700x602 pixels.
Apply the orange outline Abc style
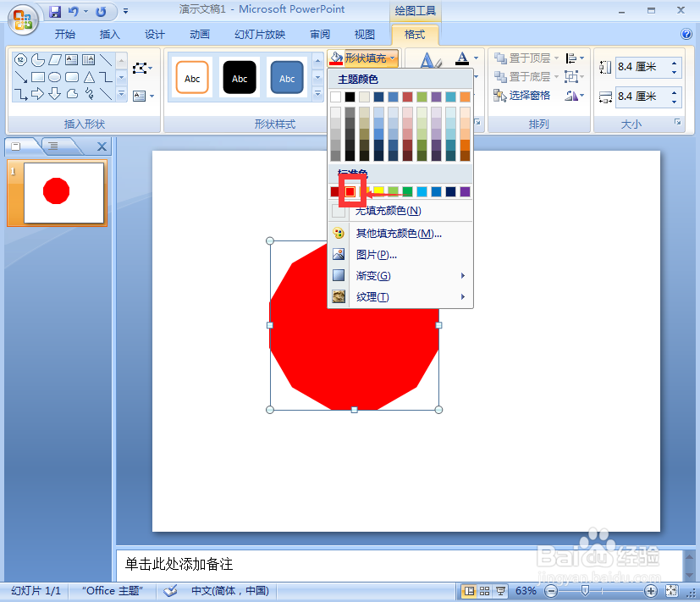pos(192,78)
